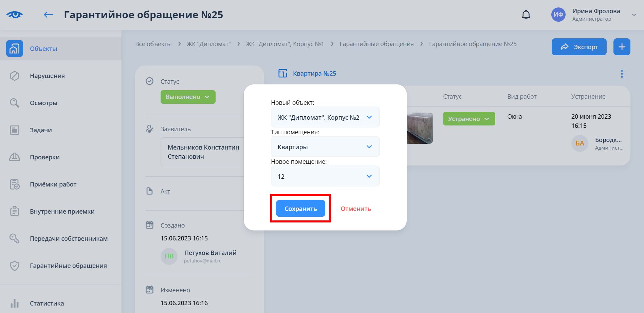Go to Гарантийные обращения sidebar item
This screenshot has height=313, width=644.
click(x=68, y=266)
